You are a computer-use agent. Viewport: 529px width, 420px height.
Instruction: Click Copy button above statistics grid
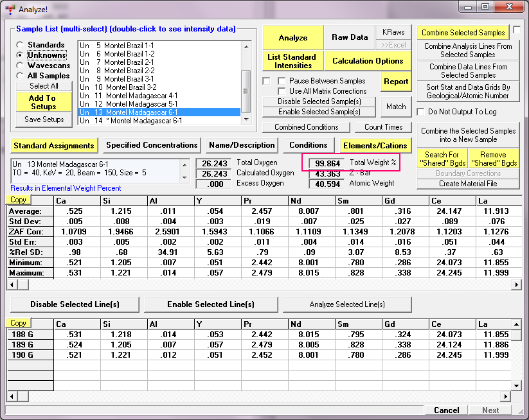(18, 200)
